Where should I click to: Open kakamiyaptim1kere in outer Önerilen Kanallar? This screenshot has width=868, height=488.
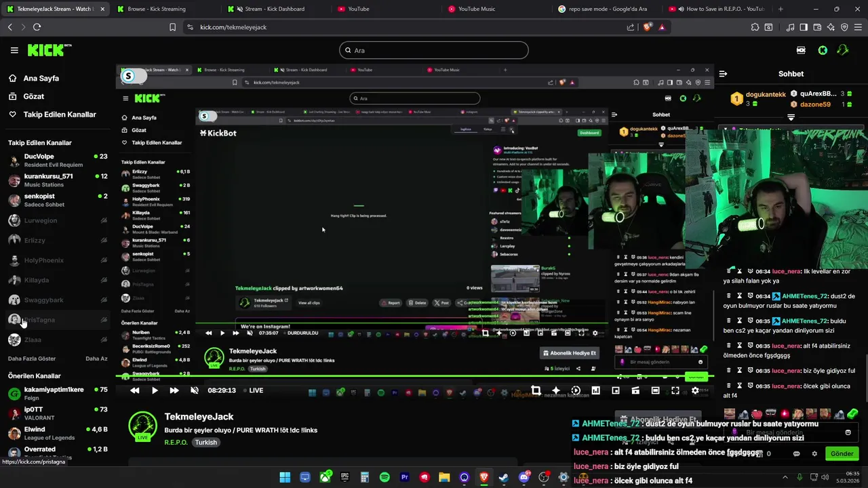[x=58, y=394]
